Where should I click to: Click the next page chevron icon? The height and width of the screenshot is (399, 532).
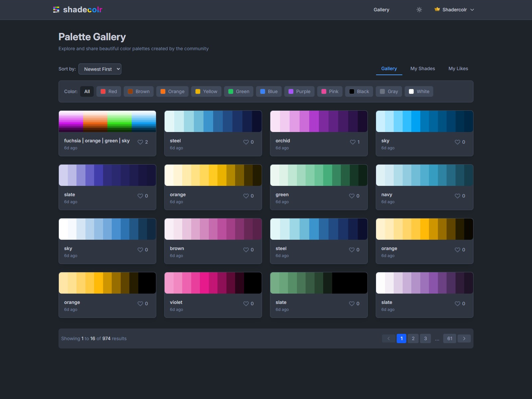464,338
